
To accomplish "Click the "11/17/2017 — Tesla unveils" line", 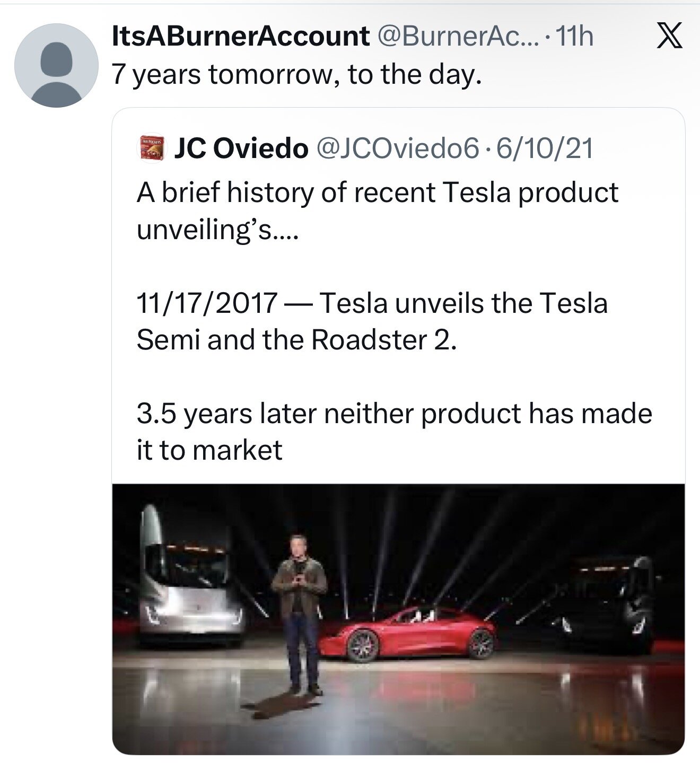I will tap(372, 303).
